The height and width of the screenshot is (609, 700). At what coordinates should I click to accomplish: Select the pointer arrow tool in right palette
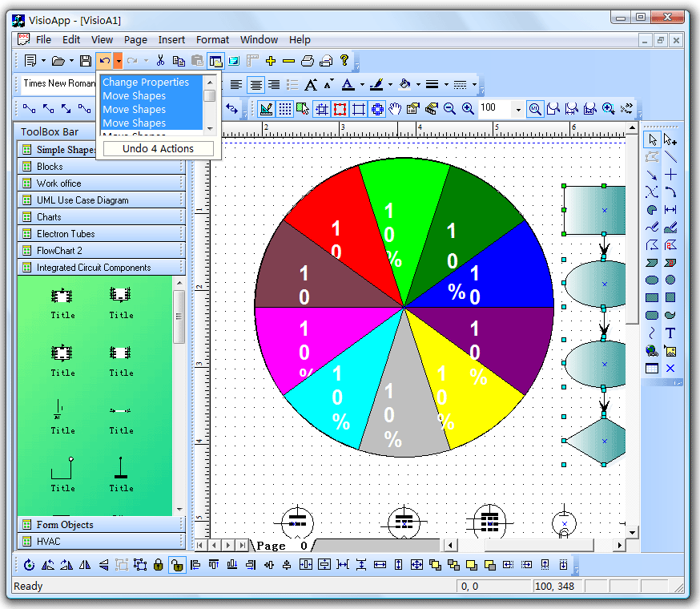(x=652, y=140)
